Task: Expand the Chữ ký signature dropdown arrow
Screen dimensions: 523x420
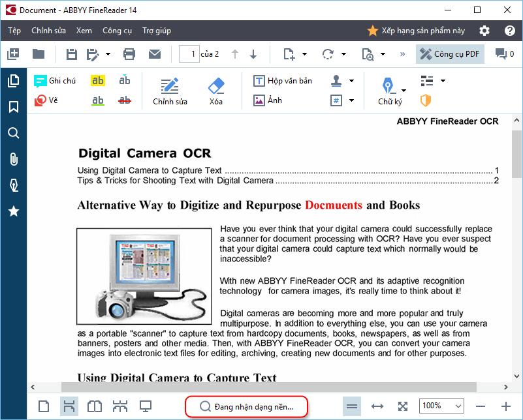Action: point(404,91)
